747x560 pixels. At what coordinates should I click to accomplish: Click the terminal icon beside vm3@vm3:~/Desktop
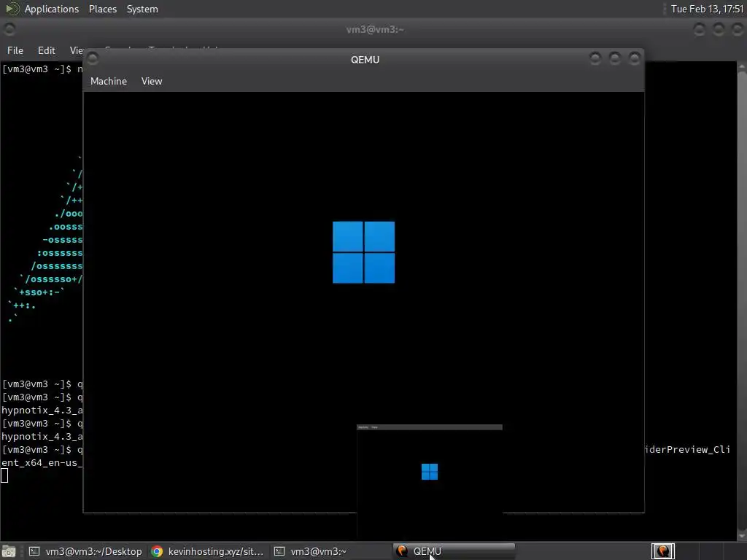coord(34,551)
